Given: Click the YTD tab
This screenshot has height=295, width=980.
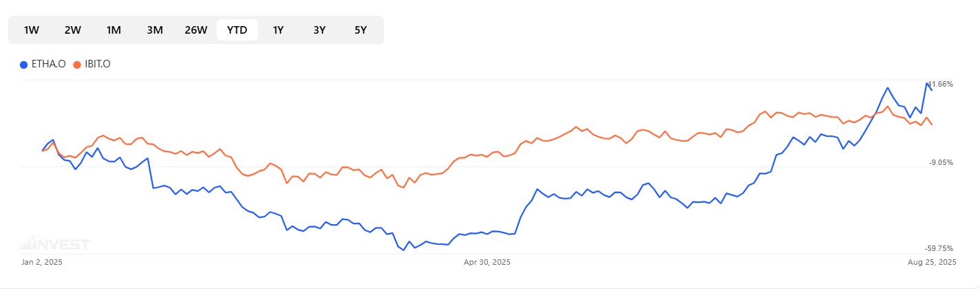Looking at the screenshot, I should point(237,30).
